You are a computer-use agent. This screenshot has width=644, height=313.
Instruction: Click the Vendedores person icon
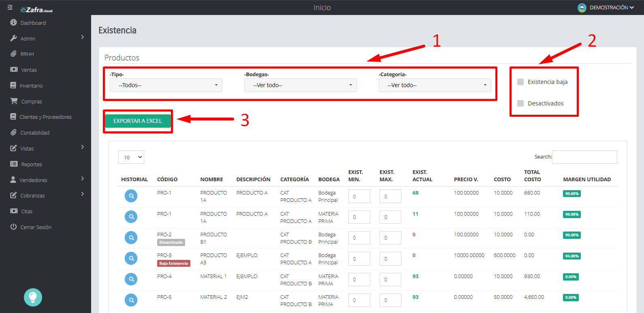click(13, 180)
